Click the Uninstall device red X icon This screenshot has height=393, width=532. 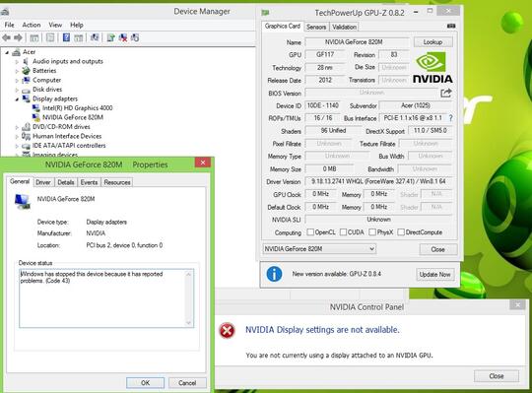[x=123, y=37]
